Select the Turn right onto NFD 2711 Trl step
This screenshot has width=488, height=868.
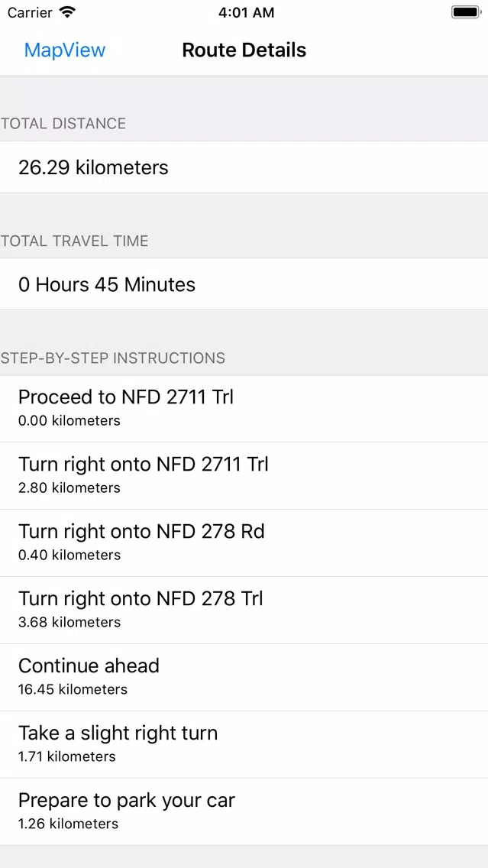244,475
